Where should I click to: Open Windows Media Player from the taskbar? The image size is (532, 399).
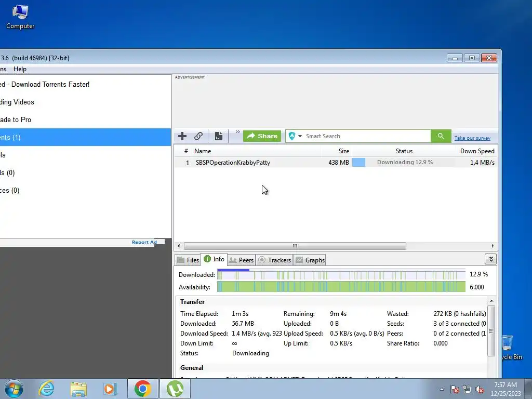point(110,389)
